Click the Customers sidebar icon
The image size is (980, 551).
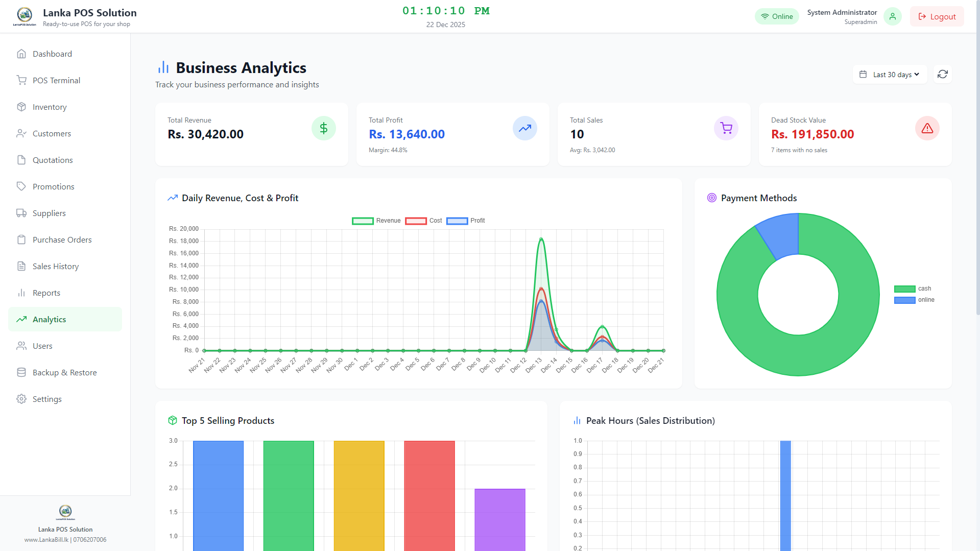pos(21,133)
